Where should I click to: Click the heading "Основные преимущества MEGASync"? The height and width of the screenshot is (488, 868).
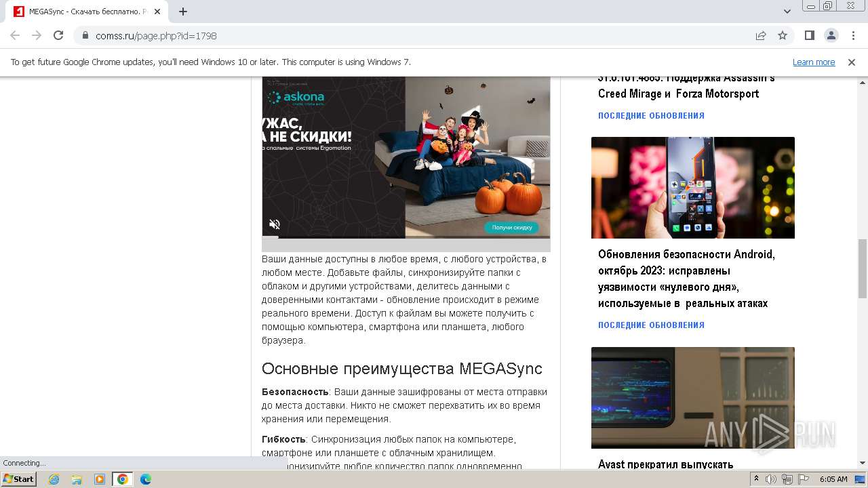(402, 369)
